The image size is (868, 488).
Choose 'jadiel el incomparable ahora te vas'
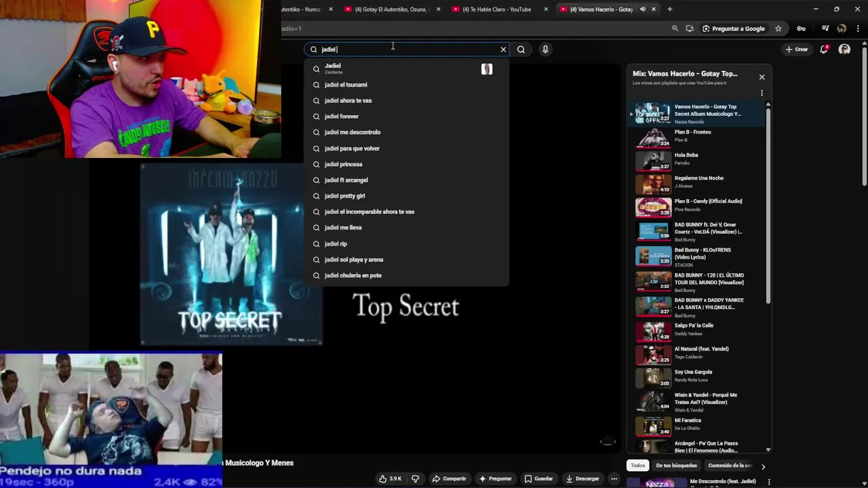click(407, 211)
